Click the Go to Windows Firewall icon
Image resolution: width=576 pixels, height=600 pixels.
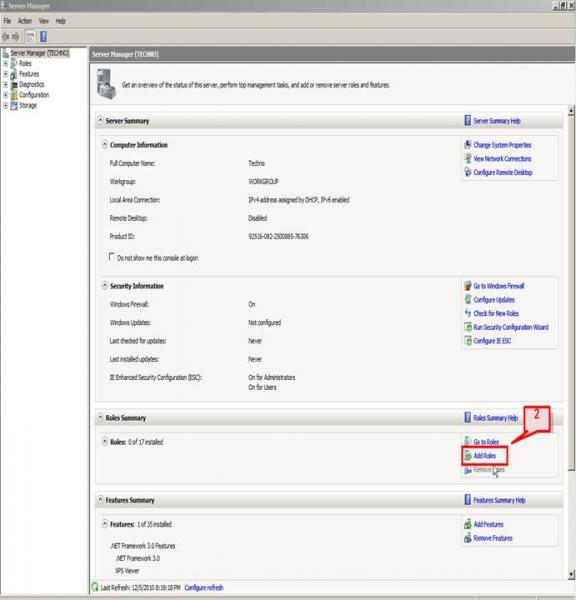468,286
